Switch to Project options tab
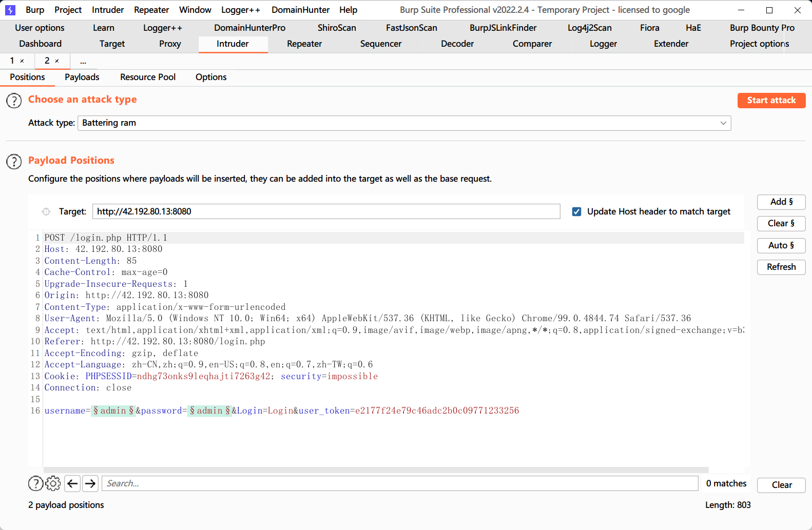This screenshot has height=530, width=812. pos(760,44)
